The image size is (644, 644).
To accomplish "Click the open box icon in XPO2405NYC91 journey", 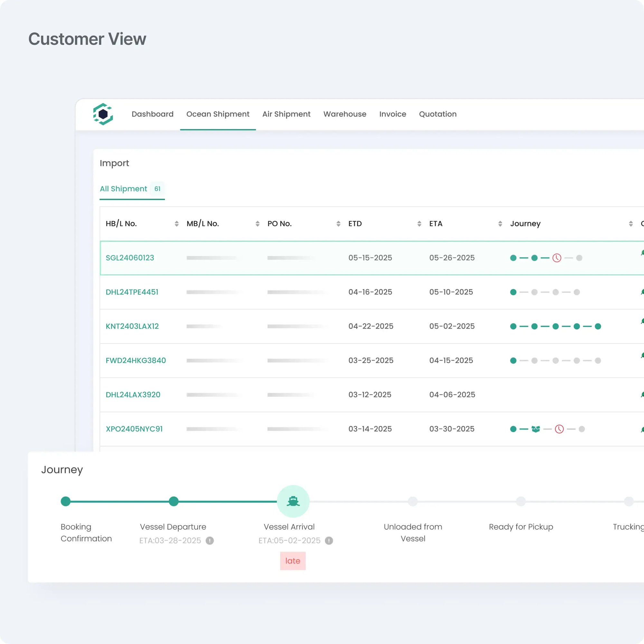I will 536,429.
